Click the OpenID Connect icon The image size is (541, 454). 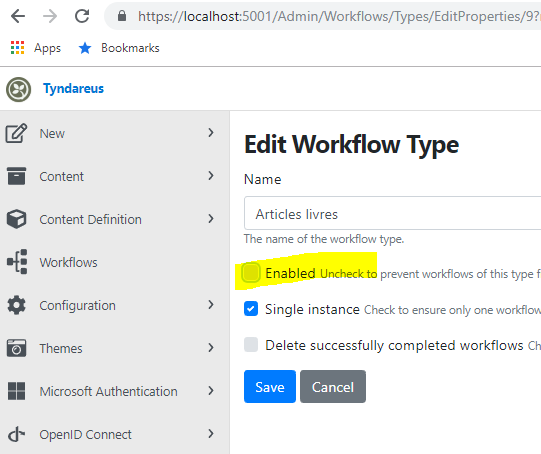16,434
